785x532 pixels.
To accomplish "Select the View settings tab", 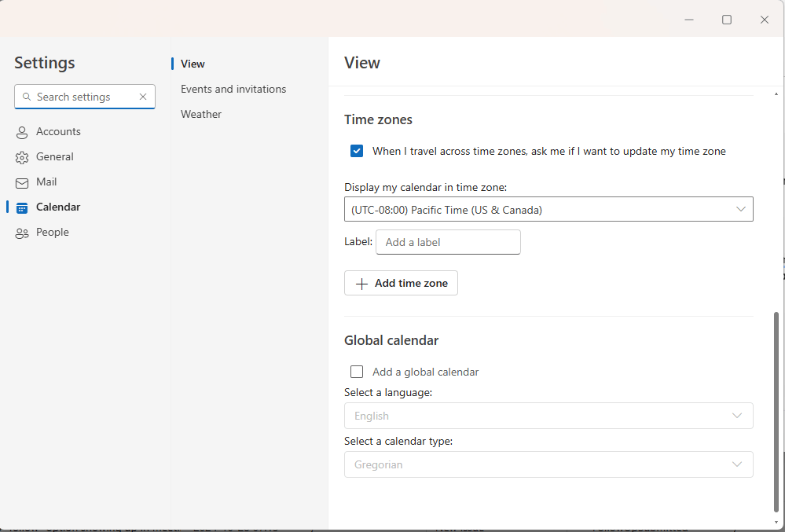I will [x=193, y=64].
